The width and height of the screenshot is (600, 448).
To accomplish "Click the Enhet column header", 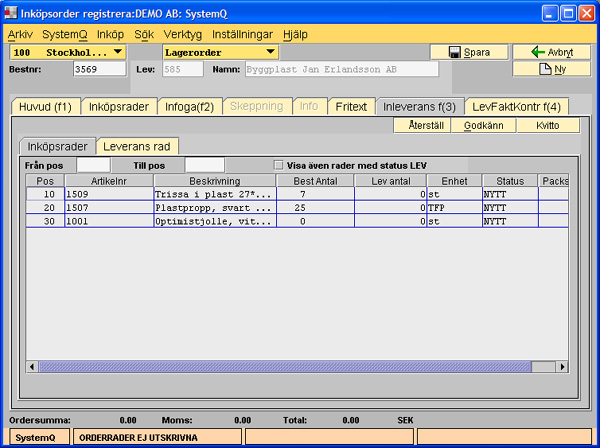I will 455,181.
